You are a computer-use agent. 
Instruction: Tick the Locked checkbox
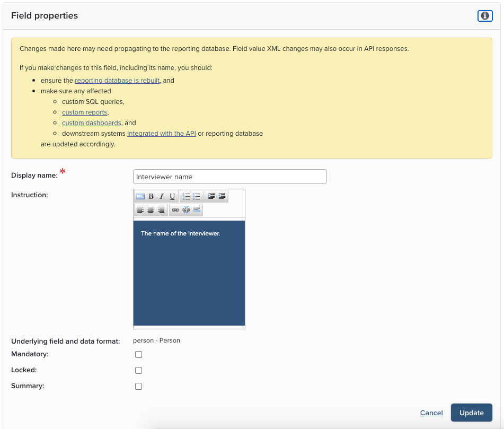tap(139, 370)
